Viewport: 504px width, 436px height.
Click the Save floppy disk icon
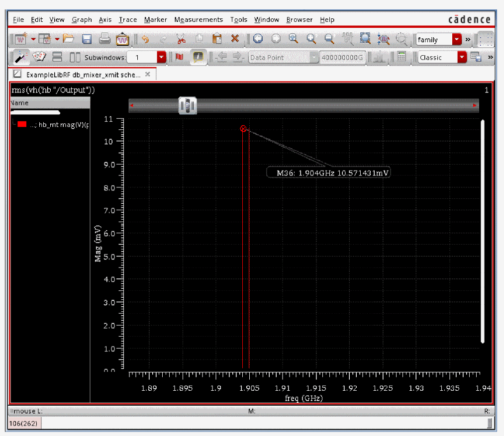tap(87, 39)
